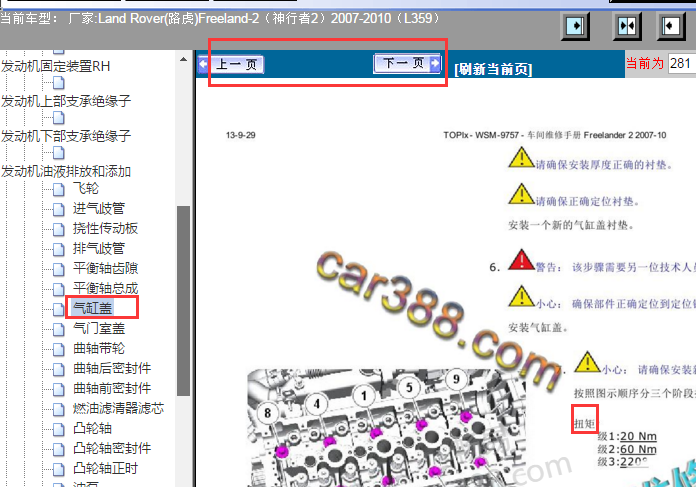Click the current page number field showing 281
The width and height of the screenshot is (696, 487).
(x=682, y=63)
